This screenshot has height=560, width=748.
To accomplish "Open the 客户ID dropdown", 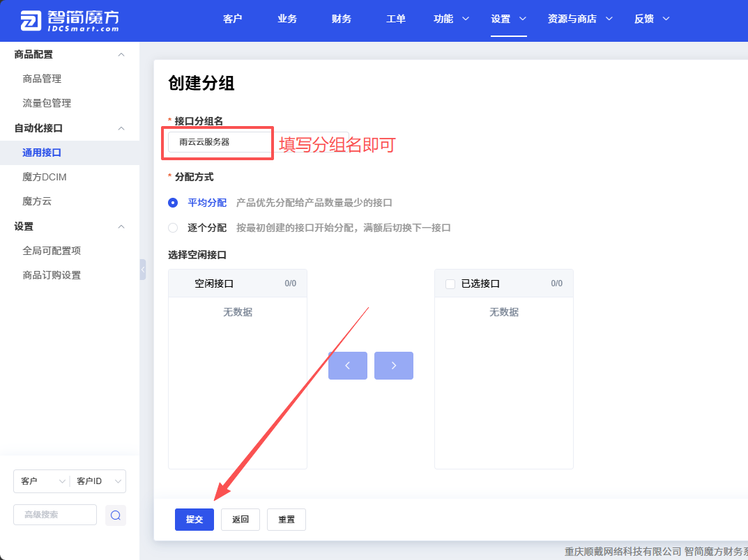I will 98,481.
